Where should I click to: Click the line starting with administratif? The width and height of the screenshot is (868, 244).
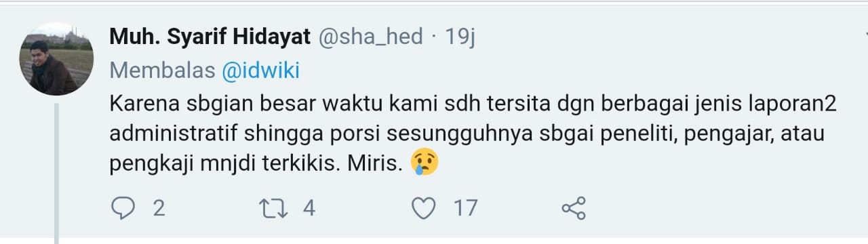coord(467,134)
